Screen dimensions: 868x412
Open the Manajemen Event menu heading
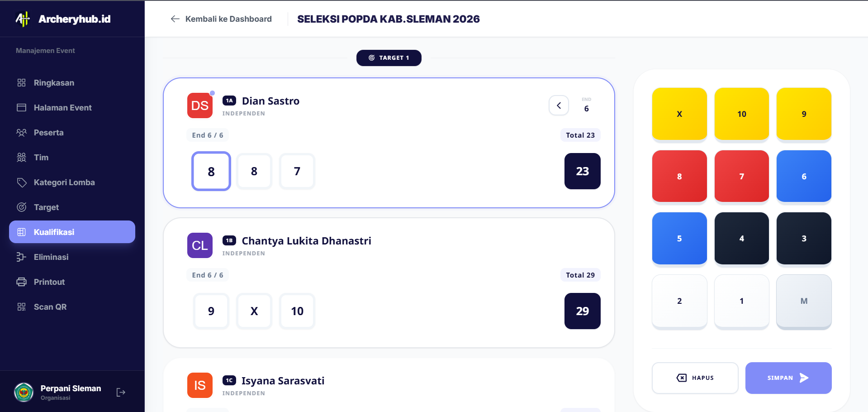click(45, 50)
